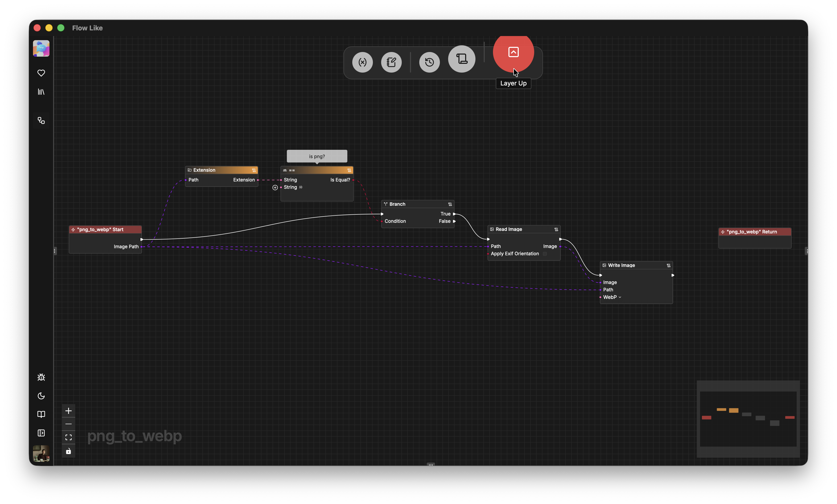Select the workflows node icon in the sidebar
The image size is (837, 504).
(x=41, y=120)
